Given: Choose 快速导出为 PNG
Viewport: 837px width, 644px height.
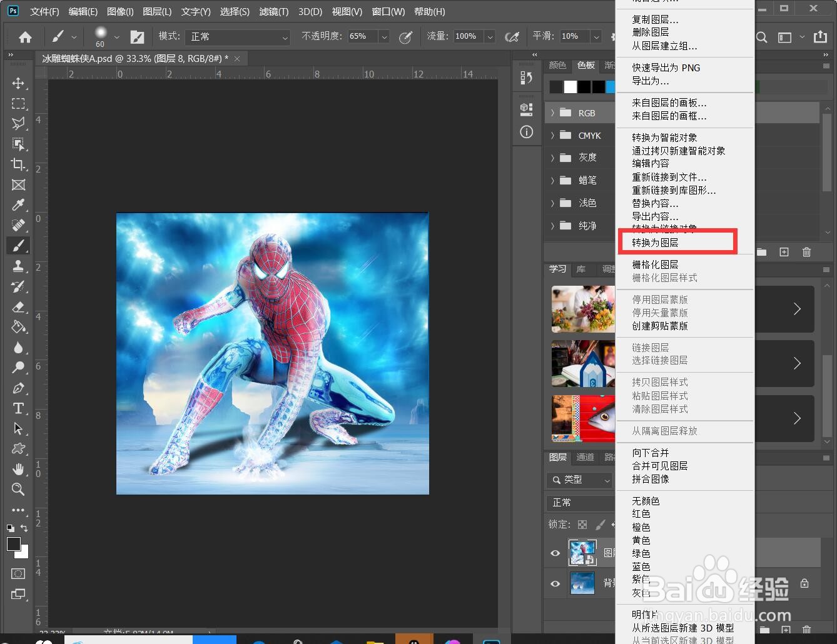Looking at the screenshot, I should [666, 68].
